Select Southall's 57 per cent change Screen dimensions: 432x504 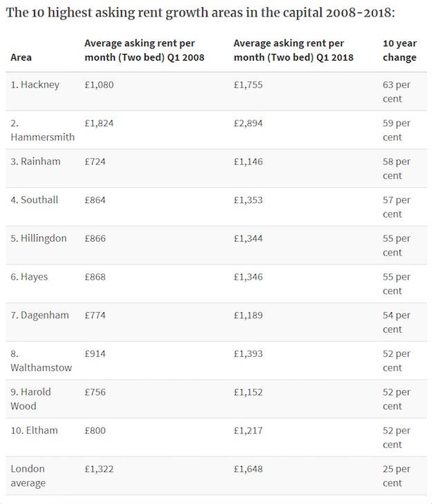[397, 207]
